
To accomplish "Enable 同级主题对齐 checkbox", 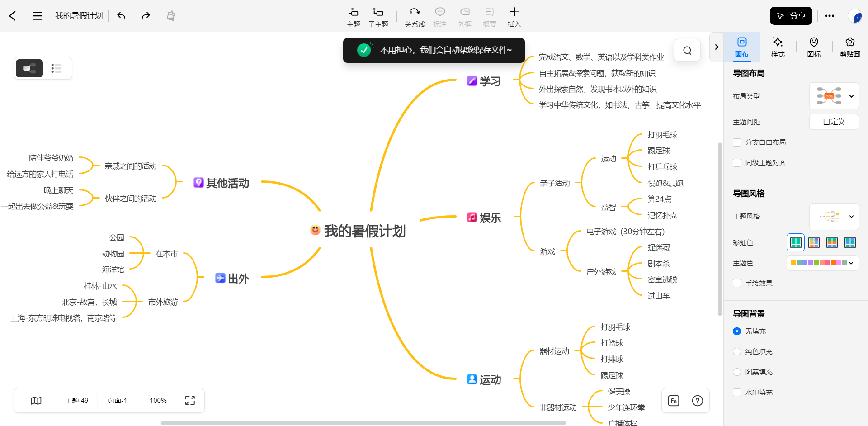I will click(737, 163).
